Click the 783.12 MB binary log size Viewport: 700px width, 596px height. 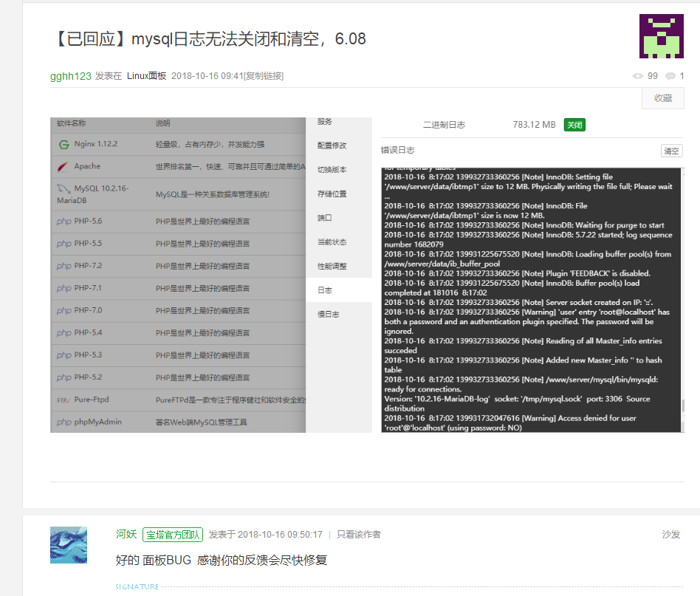pos(534,125)
